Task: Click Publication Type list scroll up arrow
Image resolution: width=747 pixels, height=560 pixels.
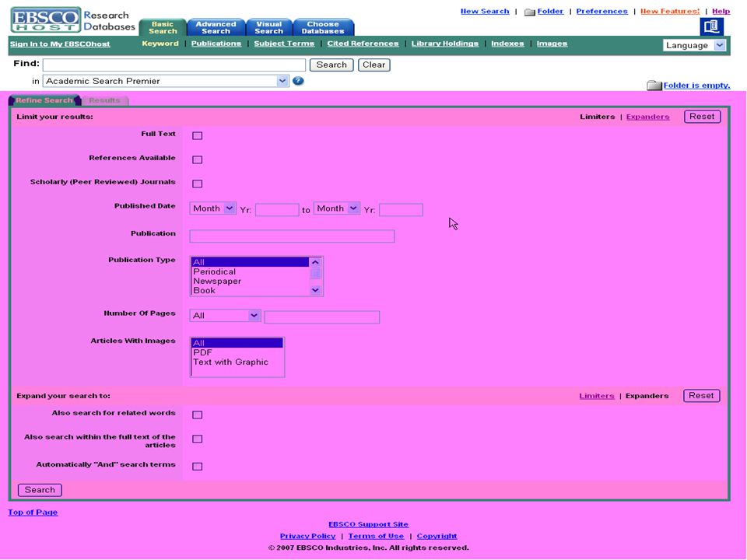Action: pos(315,262)
